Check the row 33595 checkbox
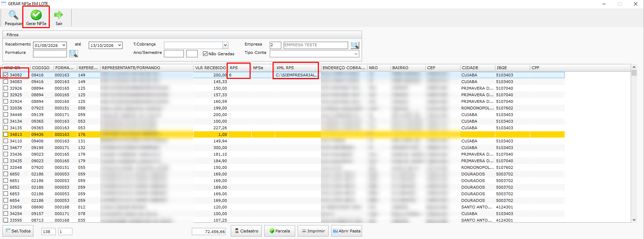This screenshot has width=644, height=239. point(6,220)
